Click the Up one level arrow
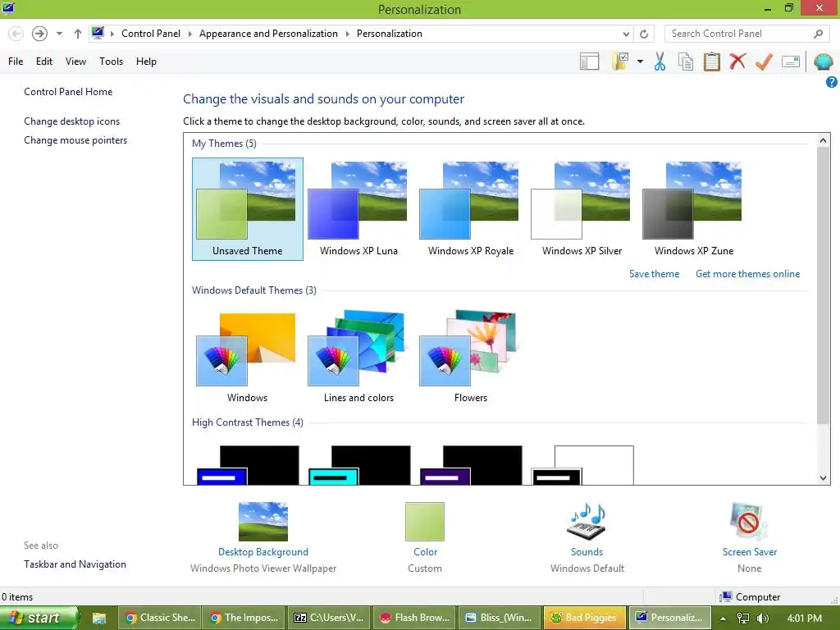Image resolution: width=840 pixels, height=630 pixels. point(78,34)
